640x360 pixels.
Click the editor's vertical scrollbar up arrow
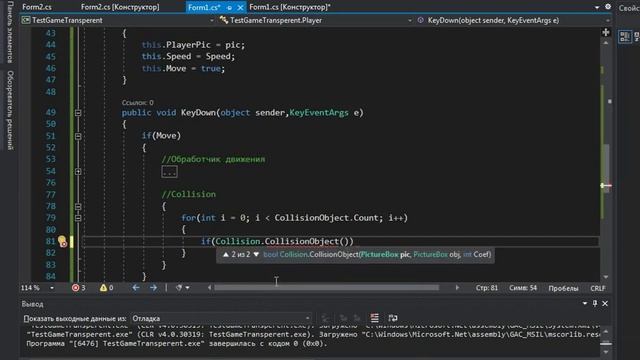click(606, 42)
